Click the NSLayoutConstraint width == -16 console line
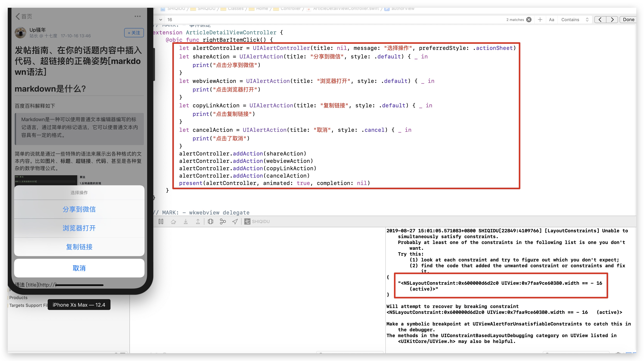The width and height of the screenshot is (644, 361). [500, 286]
